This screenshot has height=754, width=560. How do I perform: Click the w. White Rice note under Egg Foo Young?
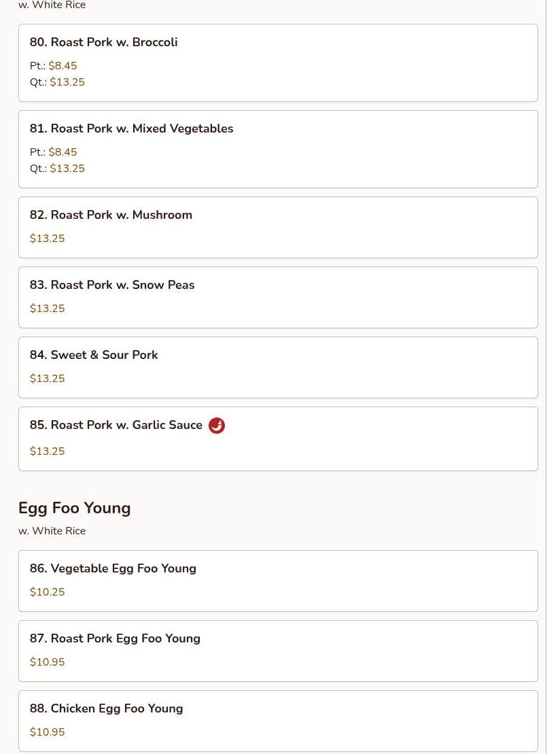(x=52, y=531)
